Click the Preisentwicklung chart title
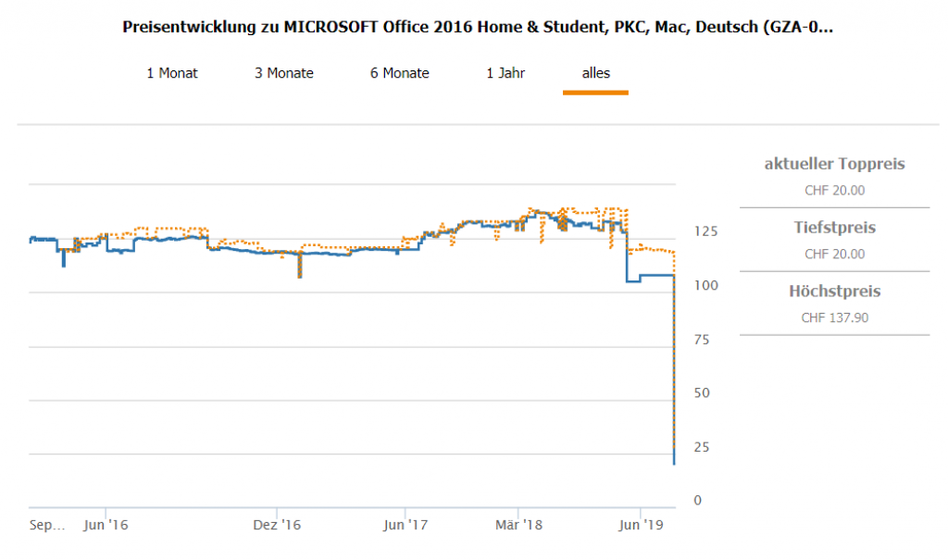This screenshot has width=948, height=560. (477, 28)
